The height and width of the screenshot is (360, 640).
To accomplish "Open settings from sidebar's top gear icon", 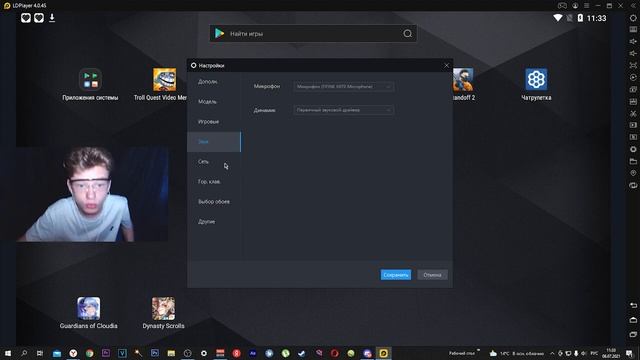I will tap(633, 18).
